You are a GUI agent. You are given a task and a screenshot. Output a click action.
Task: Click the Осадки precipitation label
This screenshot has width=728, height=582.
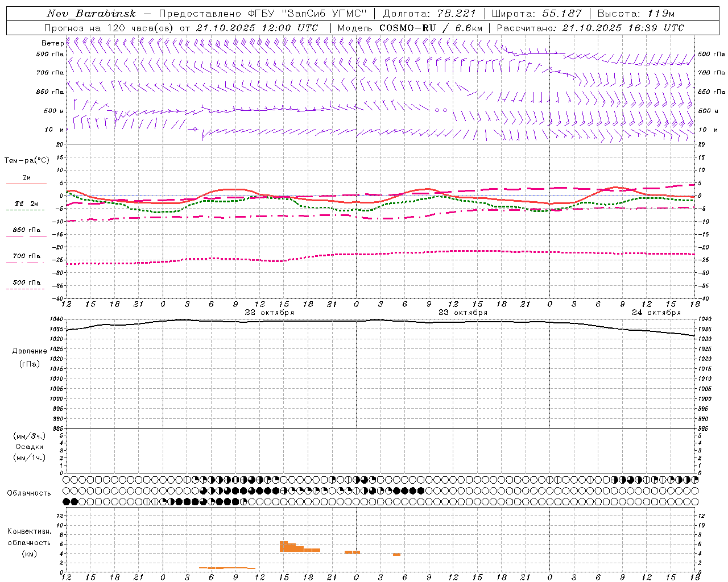tap(30, 447)
